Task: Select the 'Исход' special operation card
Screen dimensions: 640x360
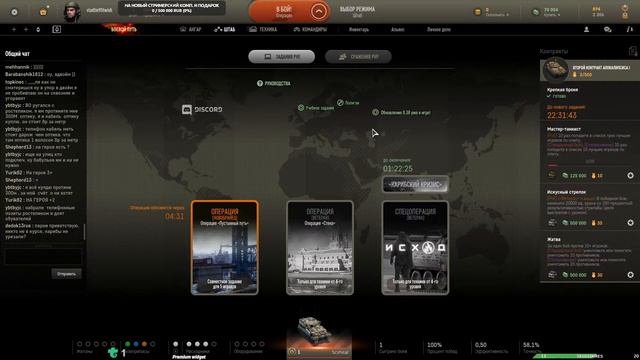Action: pyautogui.click(x=415, y=247)
